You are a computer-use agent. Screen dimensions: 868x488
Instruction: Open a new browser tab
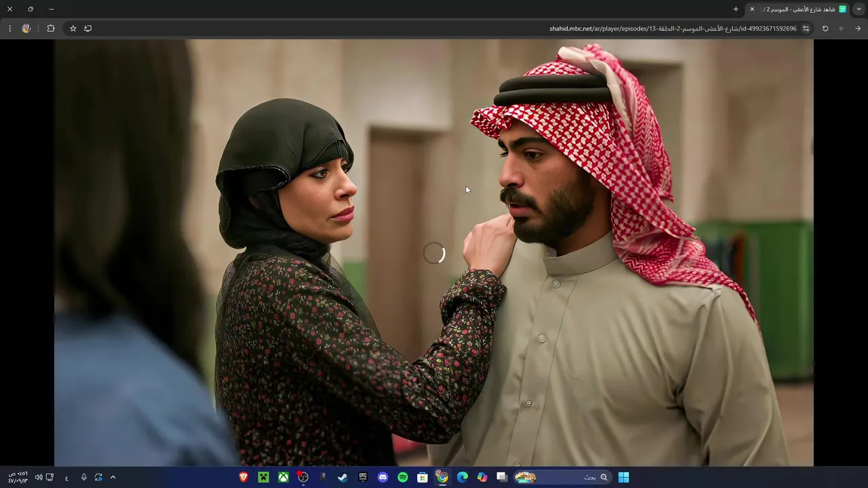pyautogui.click(x=736, y=9)
